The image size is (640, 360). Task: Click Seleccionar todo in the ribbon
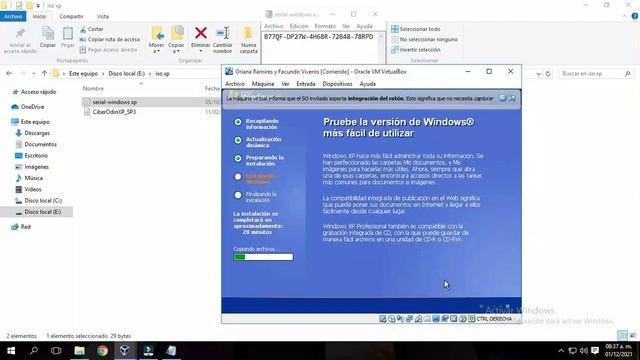click(x=416, y=29)
